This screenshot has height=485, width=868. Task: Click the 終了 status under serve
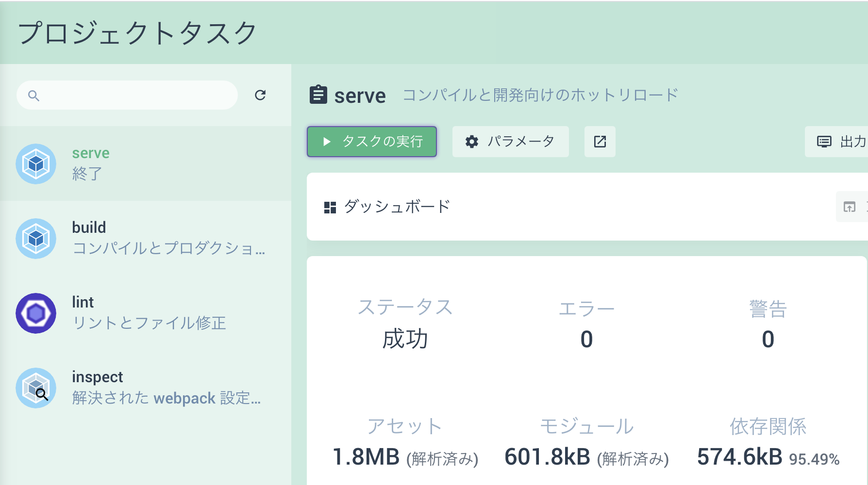[x=87, y=174]
